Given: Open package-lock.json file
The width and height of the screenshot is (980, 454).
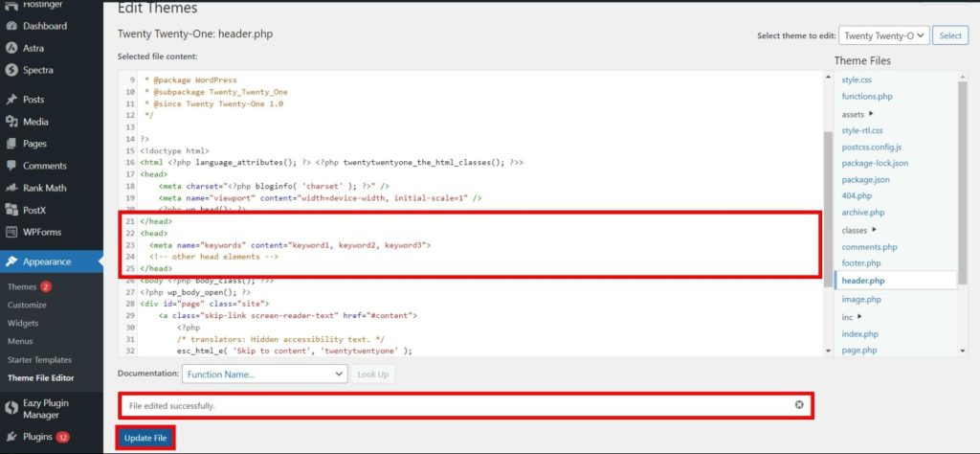Looking at the screenshot, I should point(875,163).
